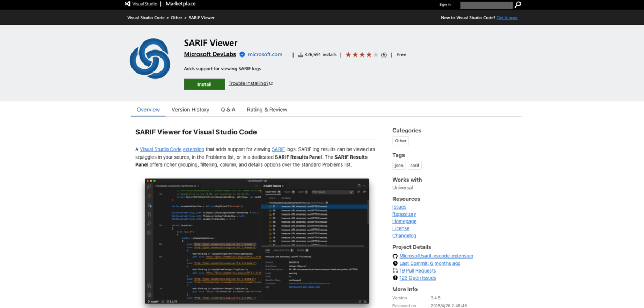Click the verified publisher badge icon
The image size is (644, 308).
[243, 54]
